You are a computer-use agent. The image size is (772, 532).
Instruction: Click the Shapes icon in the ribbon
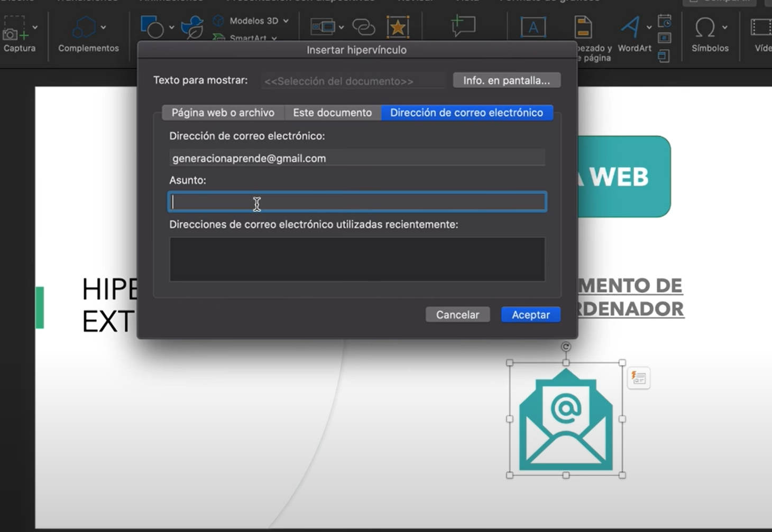152,26
